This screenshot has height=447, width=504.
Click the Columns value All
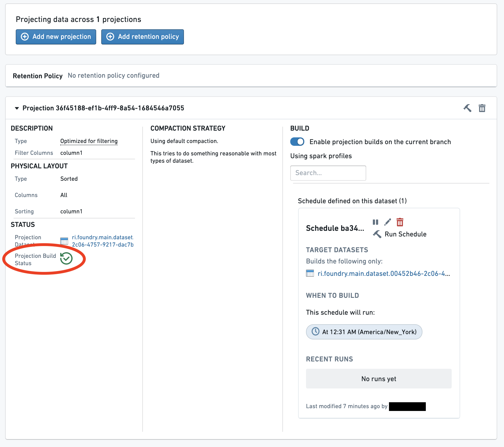[64, 195]
